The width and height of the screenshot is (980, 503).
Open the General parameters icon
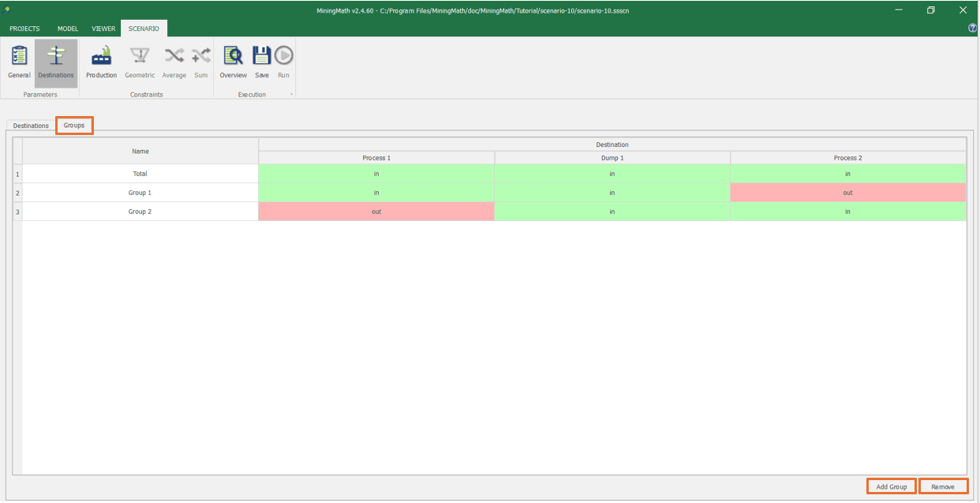(x=19, y=62)
